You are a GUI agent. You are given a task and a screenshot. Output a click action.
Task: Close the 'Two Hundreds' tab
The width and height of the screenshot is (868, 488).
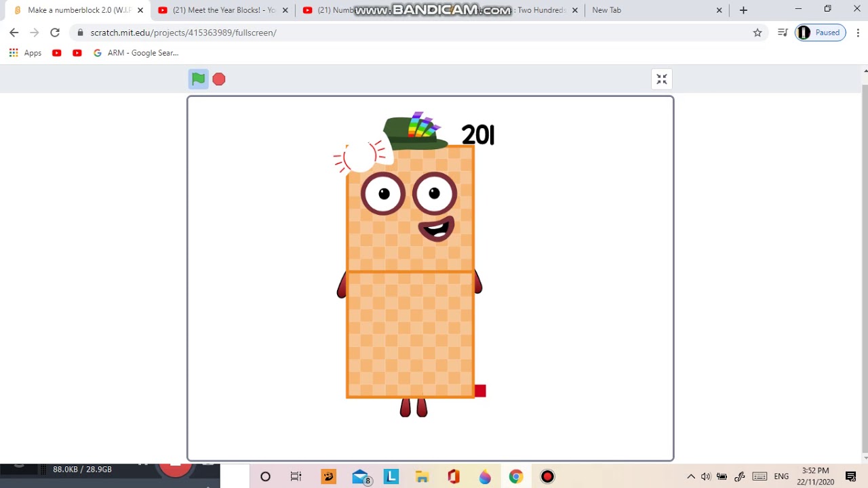575,10
